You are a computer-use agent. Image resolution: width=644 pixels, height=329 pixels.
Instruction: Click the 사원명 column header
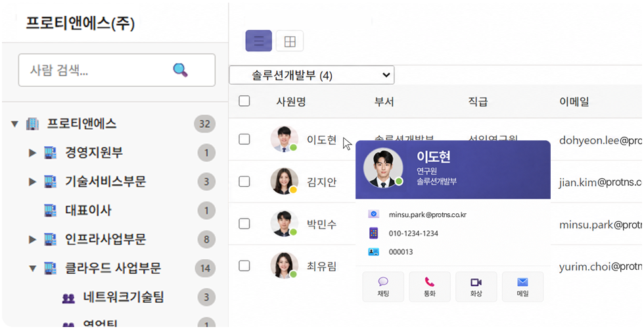[x=290, y=101]
